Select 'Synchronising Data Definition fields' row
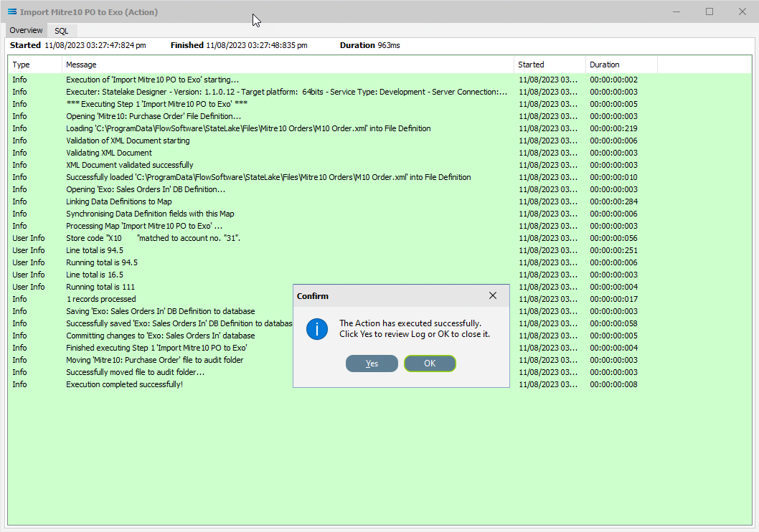Viewport: 759px width, 532px height. (x=379, y=214)
